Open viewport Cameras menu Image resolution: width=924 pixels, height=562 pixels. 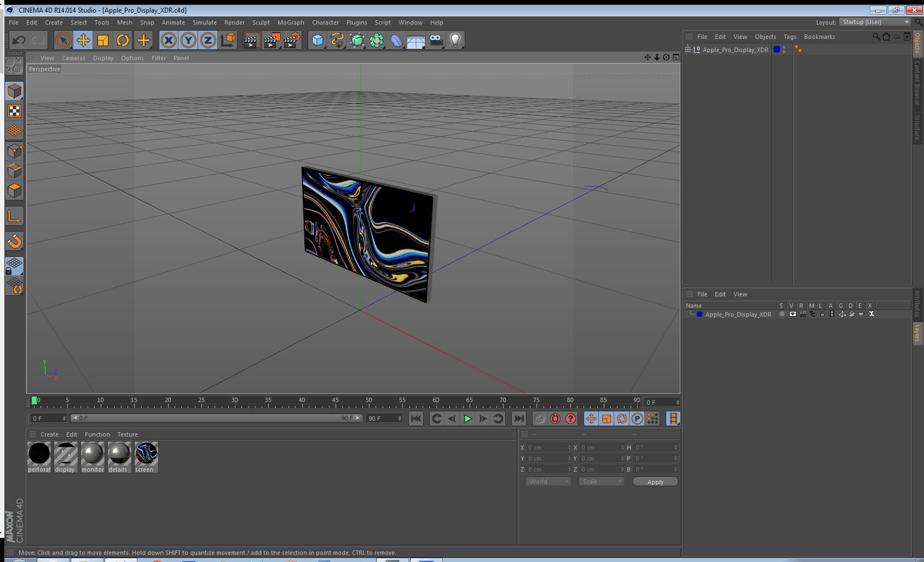(73, 58)
